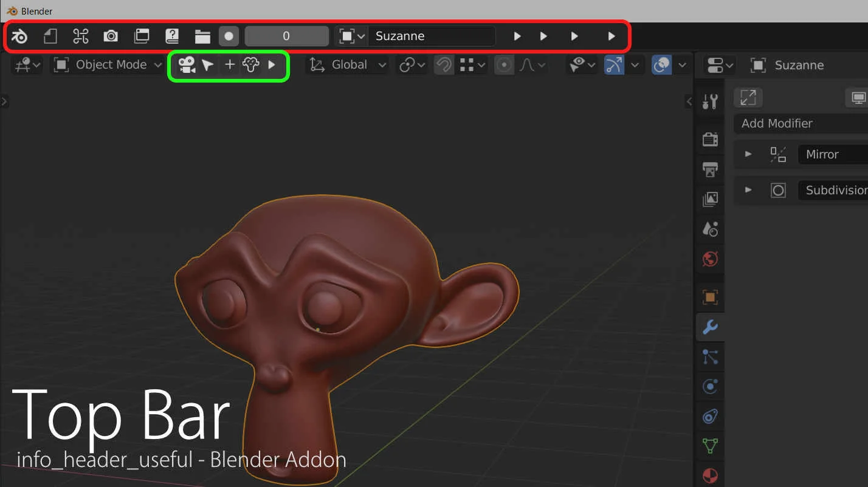Open Object Data properties triangle icon
Screen dimensions: 868x487
[709, 446]
